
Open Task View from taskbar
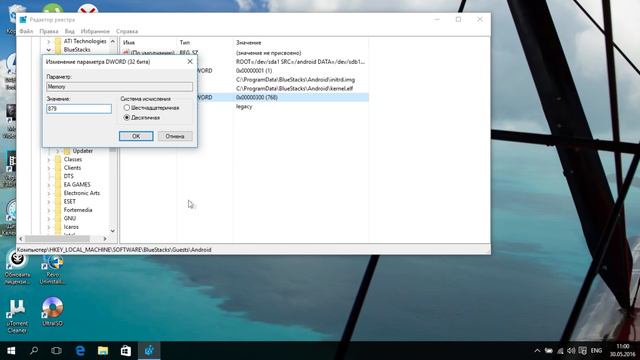pos(56,351)
